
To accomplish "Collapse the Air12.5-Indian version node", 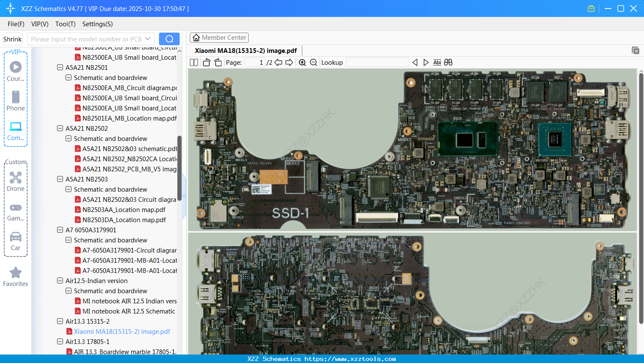I will (60, 281).
